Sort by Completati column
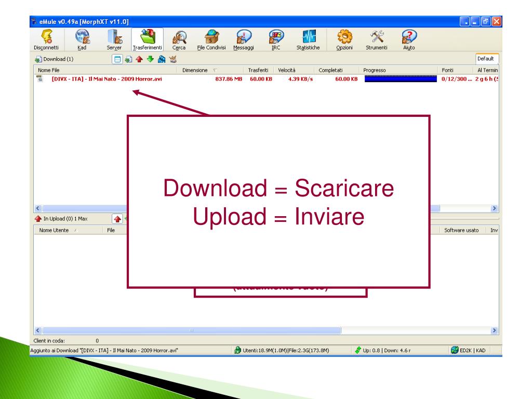532x399 pixels. pyautogui.click(x=336, y=70)
